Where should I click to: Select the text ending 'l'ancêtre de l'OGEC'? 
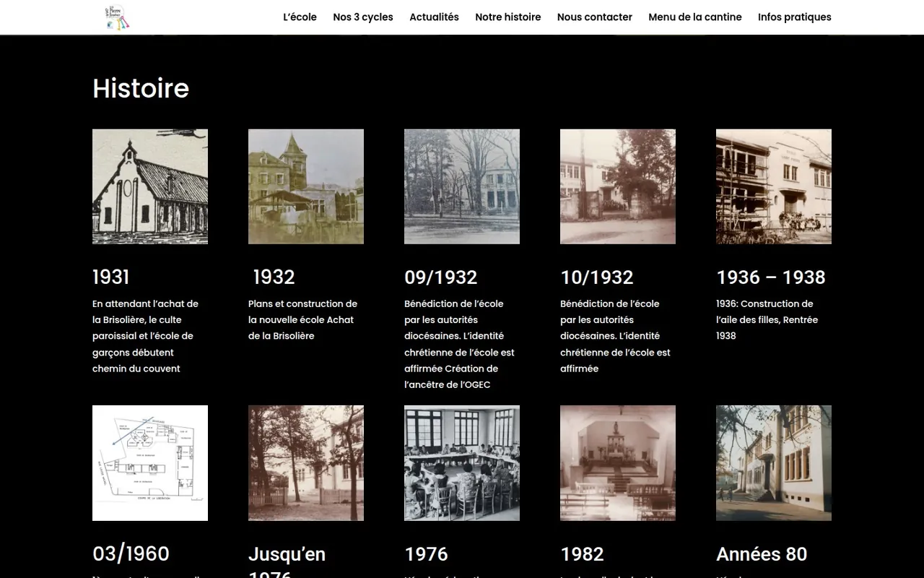459,344
